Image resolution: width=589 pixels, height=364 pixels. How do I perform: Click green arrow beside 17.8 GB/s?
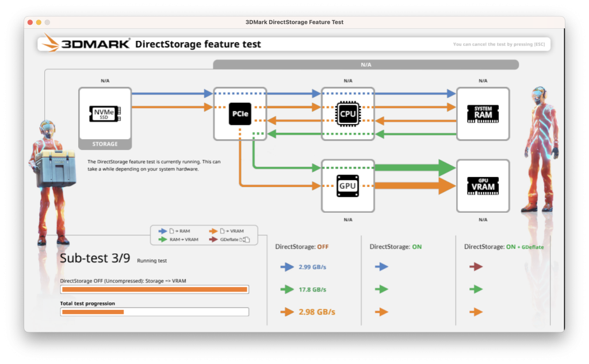(x=287, y=289)
